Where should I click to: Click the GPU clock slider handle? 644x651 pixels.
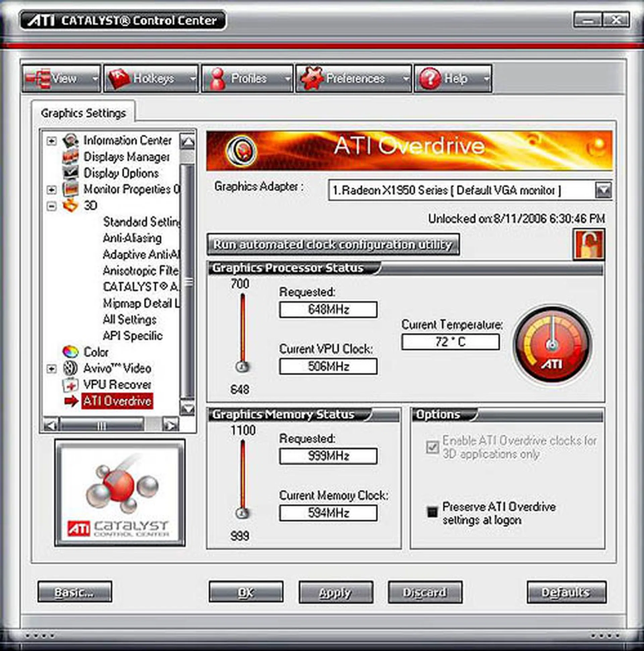coord(242,366)
